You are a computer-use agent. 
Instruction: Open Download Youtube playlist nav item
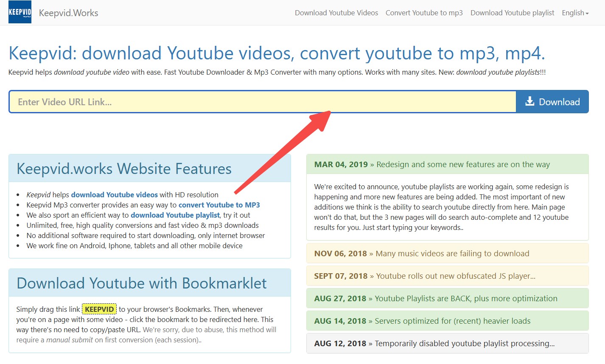(x=513, y=13)
